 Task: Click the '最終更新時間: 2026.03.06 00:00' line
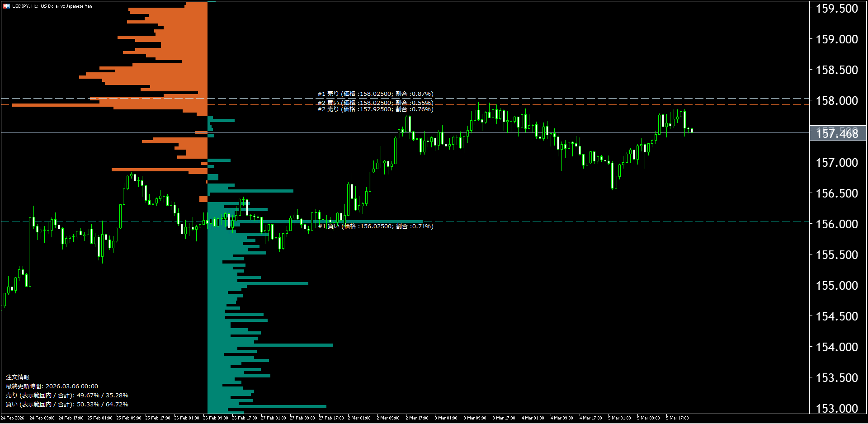pyautogui.click(x=52, y=386)
